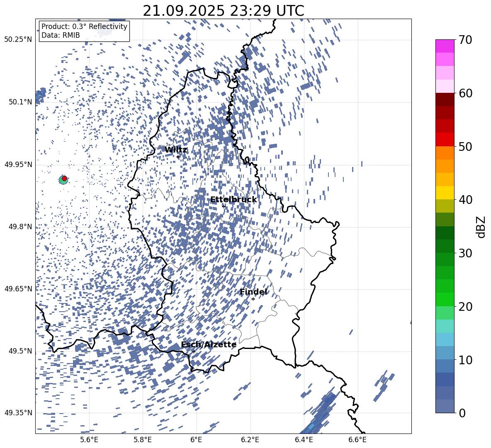Image resolution: width=491 pixels, height=448 pixels.
Task: Click the magenta top swatch of colorbar
Action: click(x=445, y=46)
